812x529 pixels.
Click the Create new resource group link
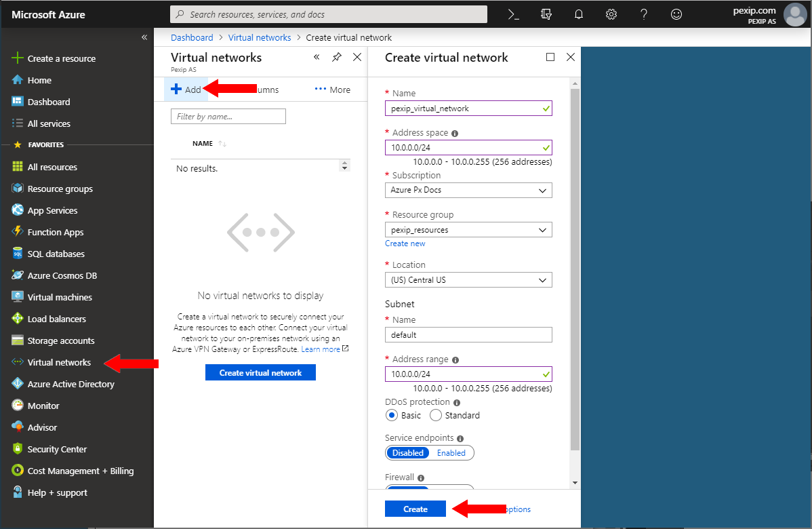(x=405, y=243)
